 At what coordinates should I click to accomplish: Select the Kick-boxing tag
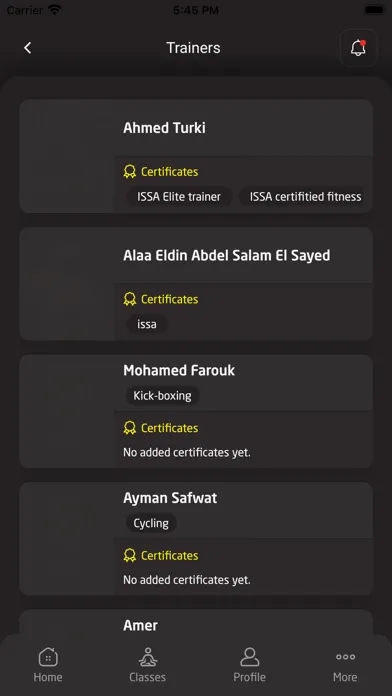tap(162, 395)
